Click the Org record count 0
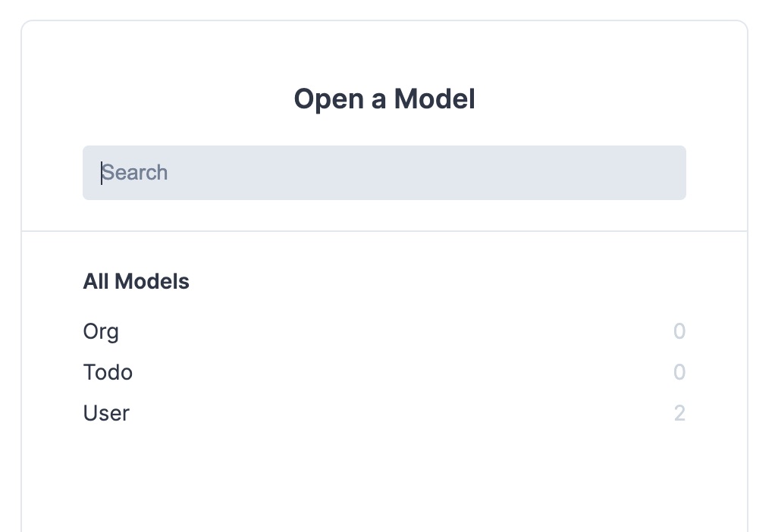Screen dimensions: 775x532 tap(679, 332)
